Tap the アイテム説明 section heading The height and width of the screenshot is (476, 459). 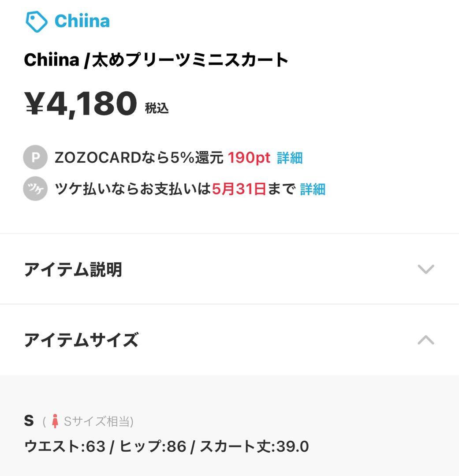[73, 270]
